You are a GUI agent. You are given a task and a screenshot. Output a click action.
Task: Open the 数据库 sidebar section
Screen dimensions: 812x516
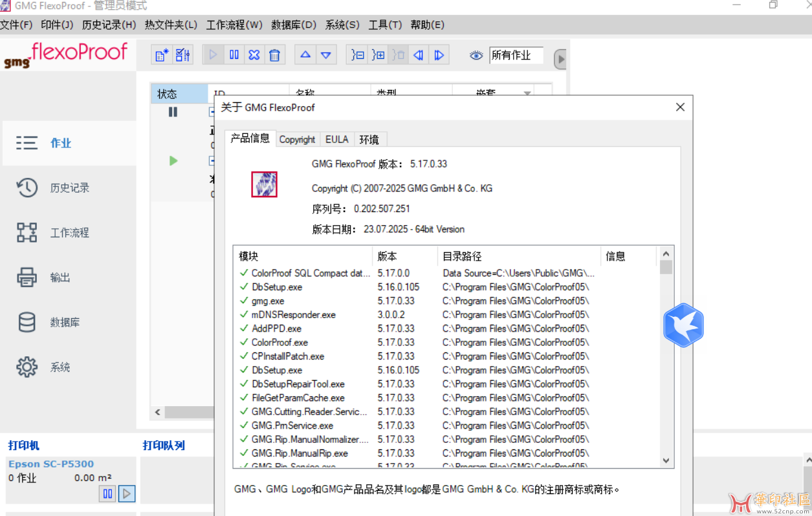point(68,322)
